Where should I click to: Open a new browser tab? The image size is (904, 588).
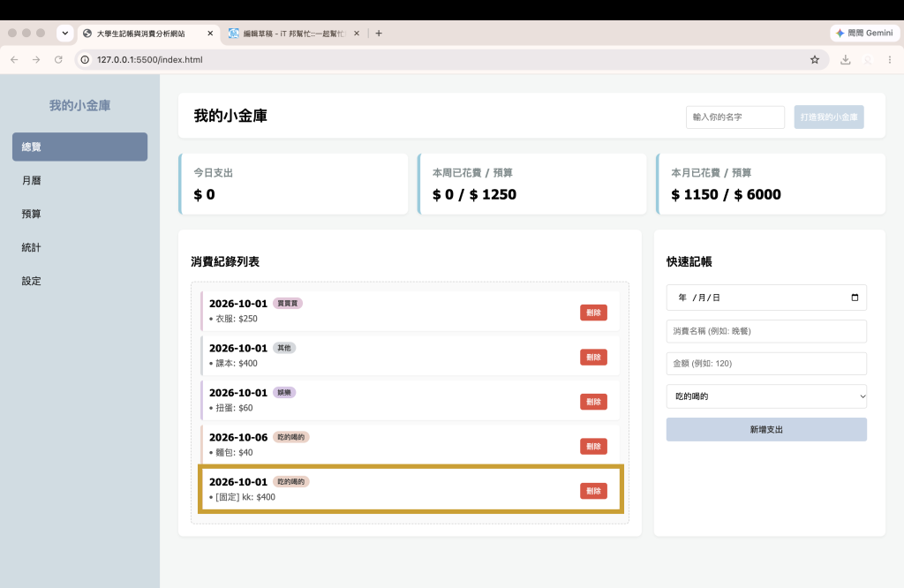(379, 34)
